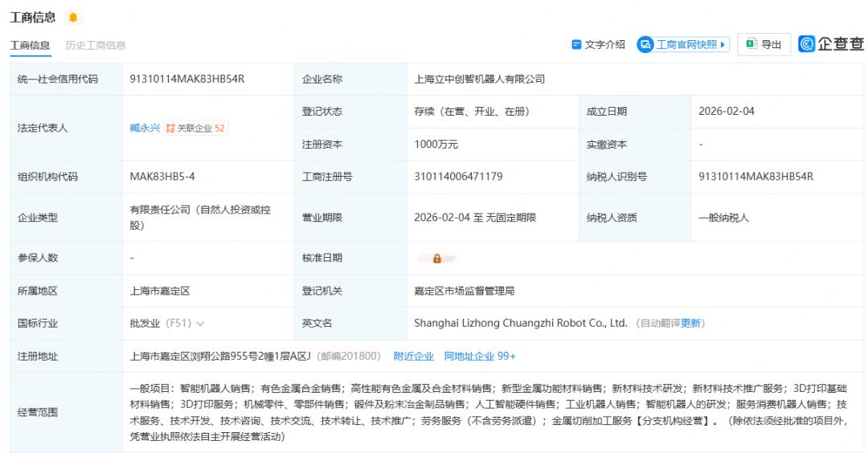This screenshot has width=868, height=453.
Task: Click the 企查查 logo
Action: pyautogui.click(x=831, y=43)
